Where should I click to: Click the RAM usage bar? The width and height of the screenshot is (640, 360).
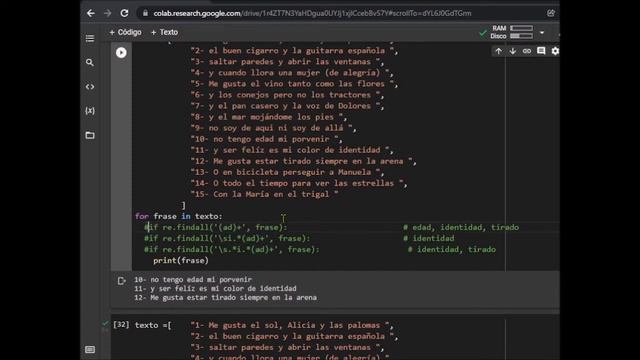tap(521, 28)
